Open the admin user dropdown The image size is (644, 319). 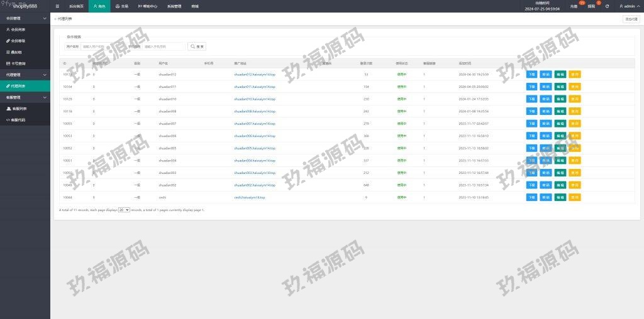click(629, 6)
